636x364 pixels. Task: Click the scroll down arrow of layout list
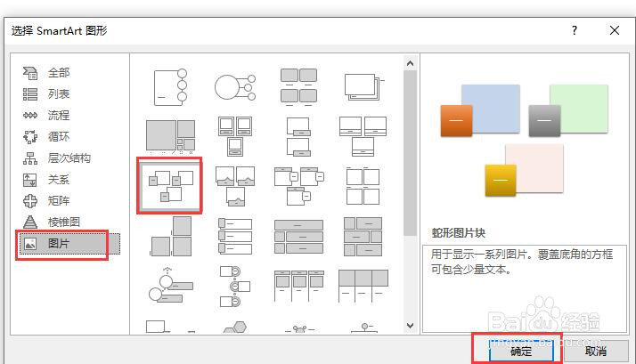(x=410, y=326)
